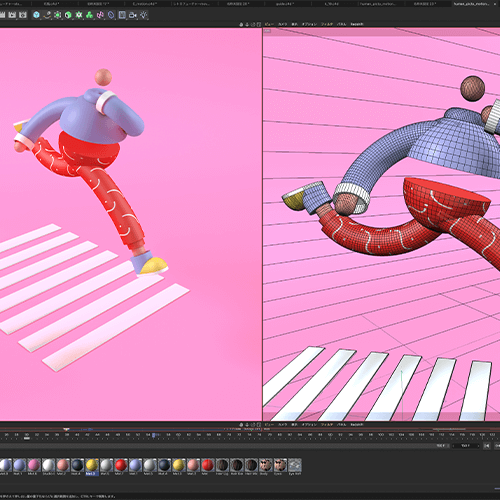Open the Spline Pen tool

click(x=47, y=15)
